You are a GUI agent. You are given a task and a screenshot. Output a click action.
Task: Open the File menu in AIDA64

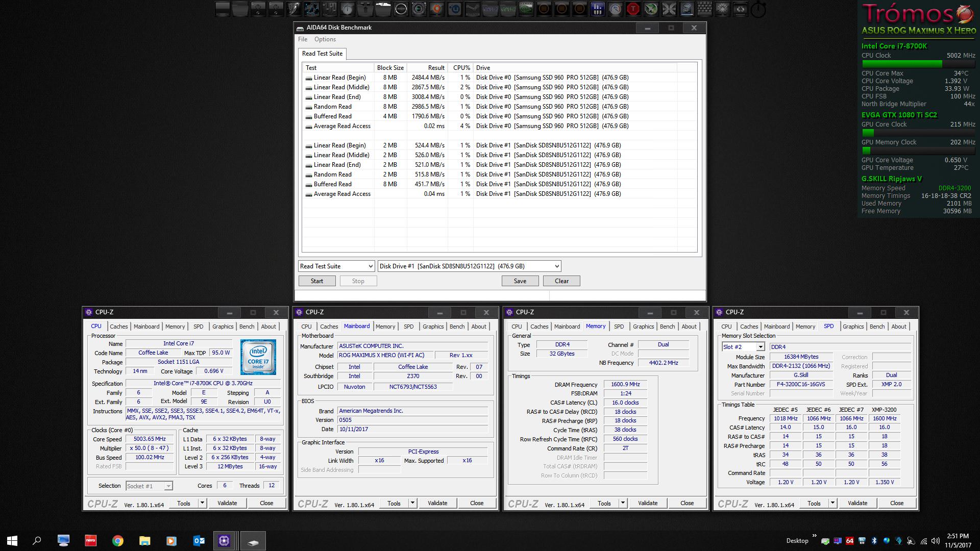(303, 39)
